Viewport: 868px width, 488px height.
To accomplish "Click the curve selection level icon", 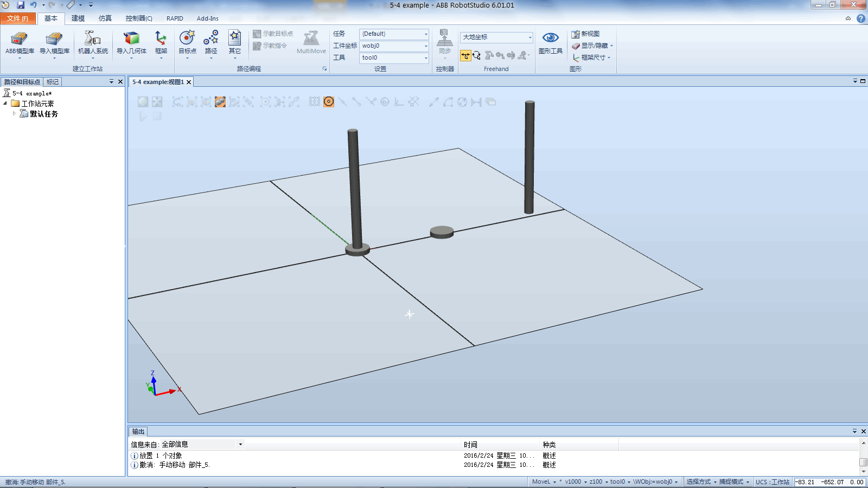I will click(x=177, y=102).
